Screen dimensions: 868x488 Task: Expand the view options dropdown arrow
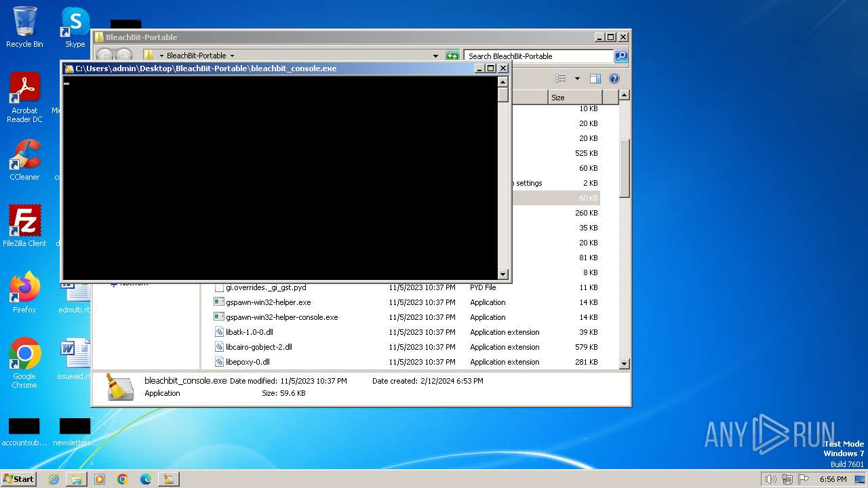click(x=577, y=79)
